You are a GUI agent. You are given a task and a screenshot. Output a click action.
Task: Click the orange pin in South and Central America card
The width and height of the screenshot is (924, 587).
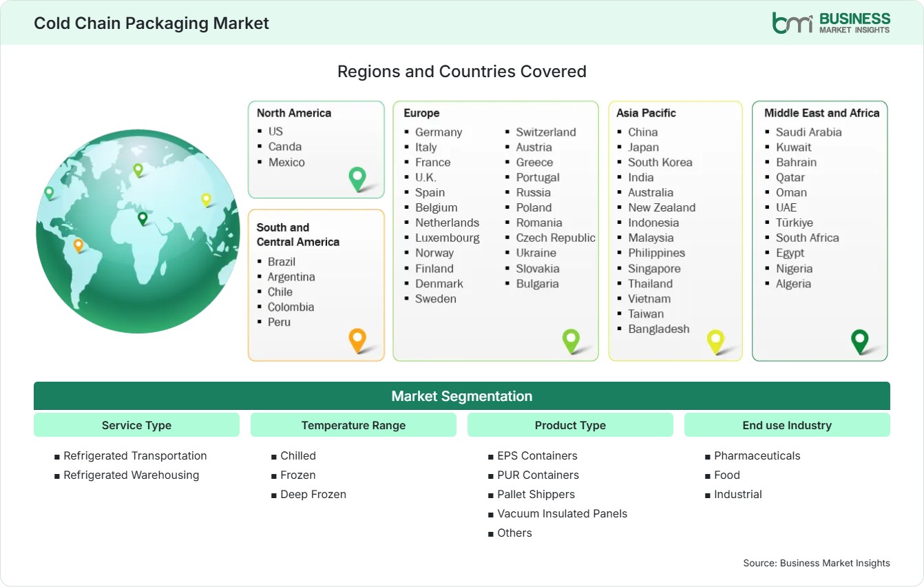[357, 340]
